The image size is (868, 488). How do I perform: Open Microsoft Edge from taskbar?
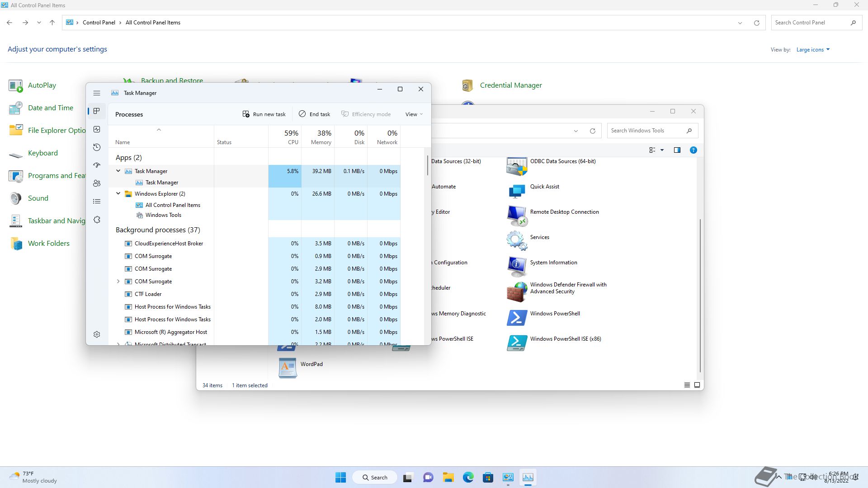pyautogui.click(x=468, y=477)
